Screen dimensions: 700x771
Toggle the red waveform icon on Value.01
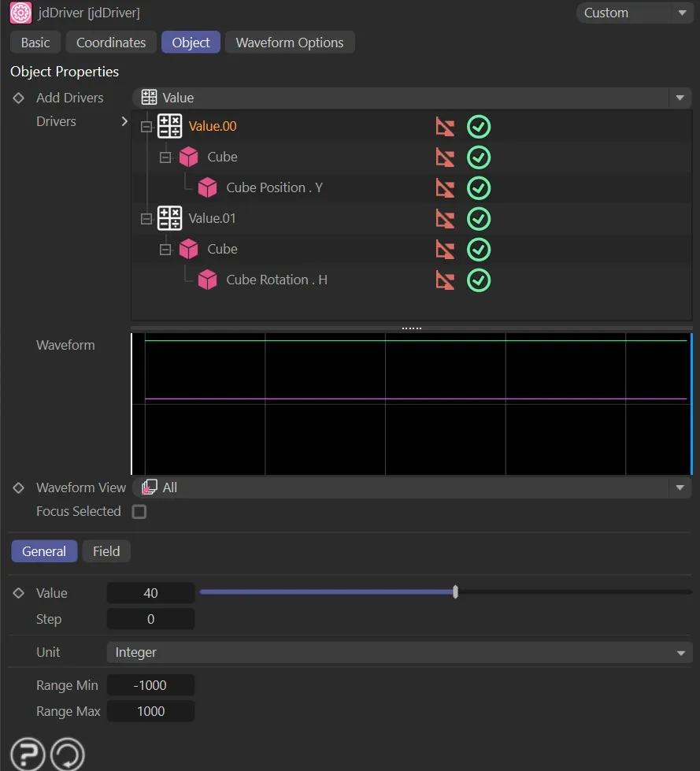point(445,218)
